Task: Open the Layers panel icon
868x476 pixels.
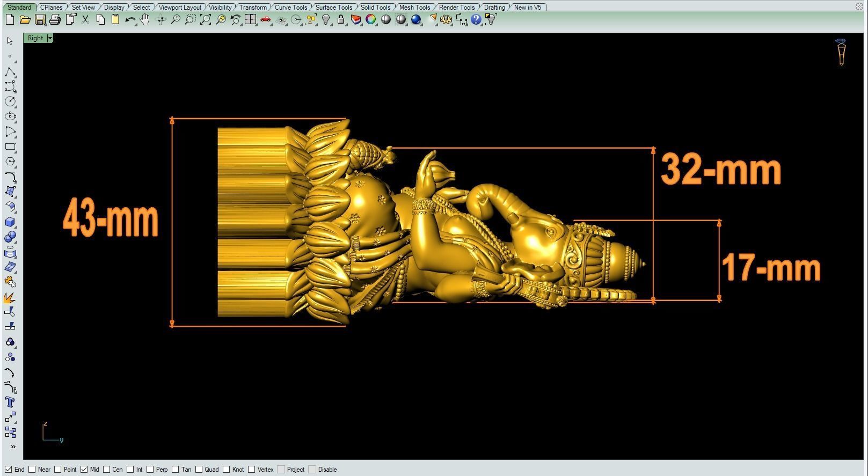Action: click(355, 20)
